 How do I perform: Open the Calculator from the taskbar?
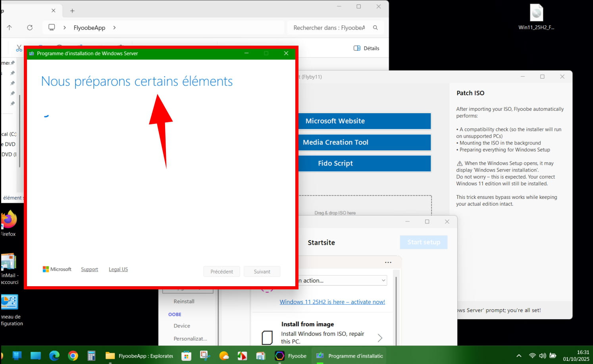(x=91, y=356)
